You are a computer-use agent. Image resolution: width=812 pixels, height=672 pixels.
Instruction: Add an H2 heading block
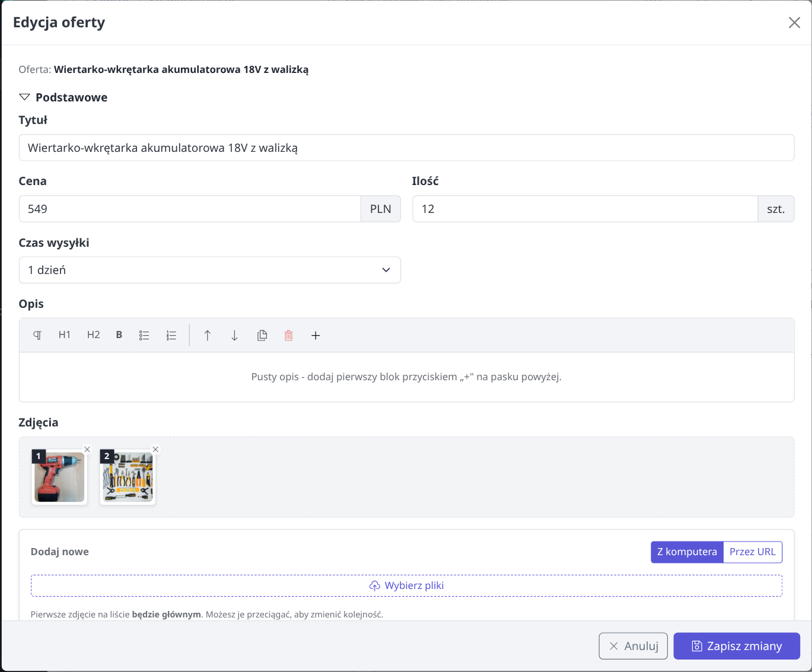94,335
